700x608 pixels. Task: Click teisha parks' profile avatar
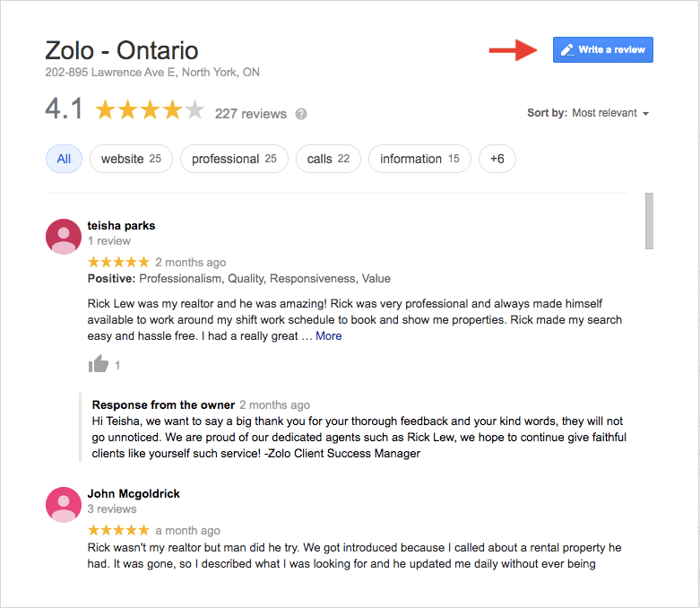pyautogui.click(x=63, y=236)
